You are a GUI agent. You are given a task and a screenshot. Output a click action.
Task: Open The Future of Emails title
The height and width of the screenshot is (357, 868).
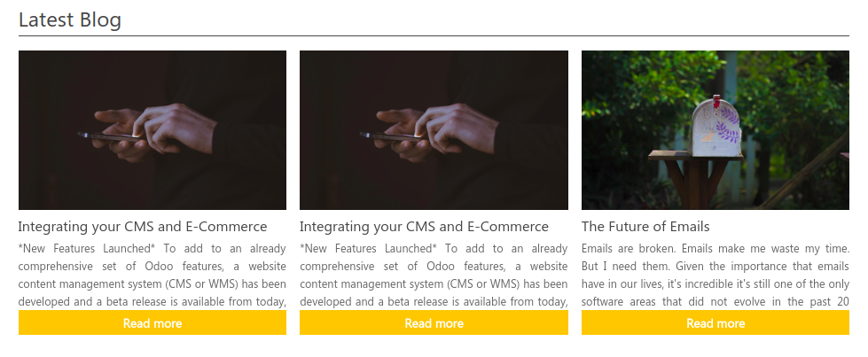[645, 227]
